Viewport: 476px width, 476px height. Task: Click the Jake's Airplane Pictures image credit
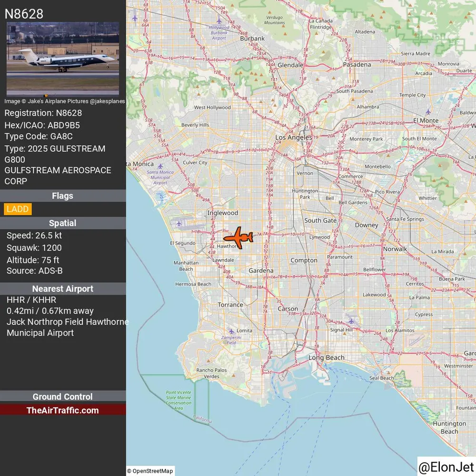pos(65,101)
